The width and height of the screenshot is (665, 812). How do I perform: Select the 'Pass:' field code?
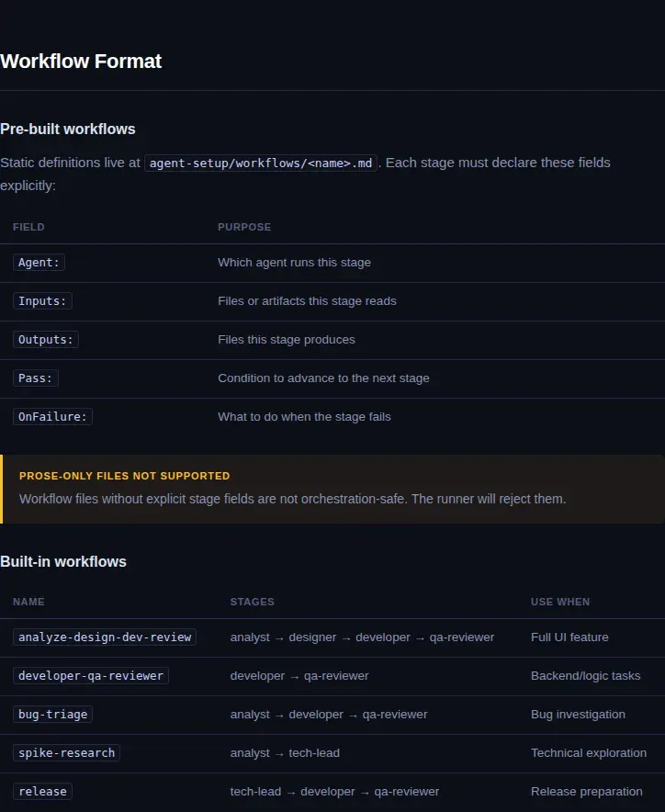36,378
